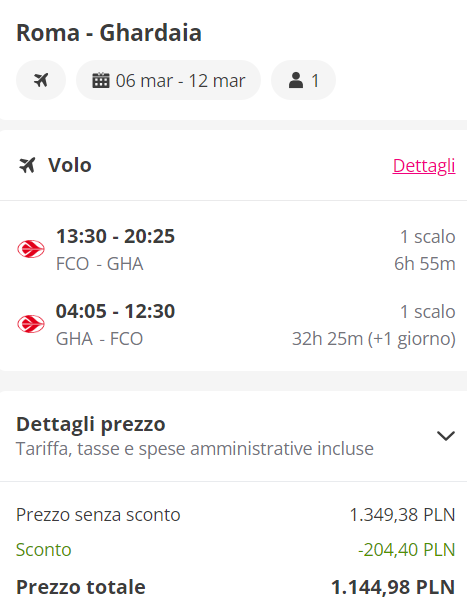The width and height of the screenshot is (467, 606).
Task: Click the Dettagli prezzo heading
Action: coord(91,424)
